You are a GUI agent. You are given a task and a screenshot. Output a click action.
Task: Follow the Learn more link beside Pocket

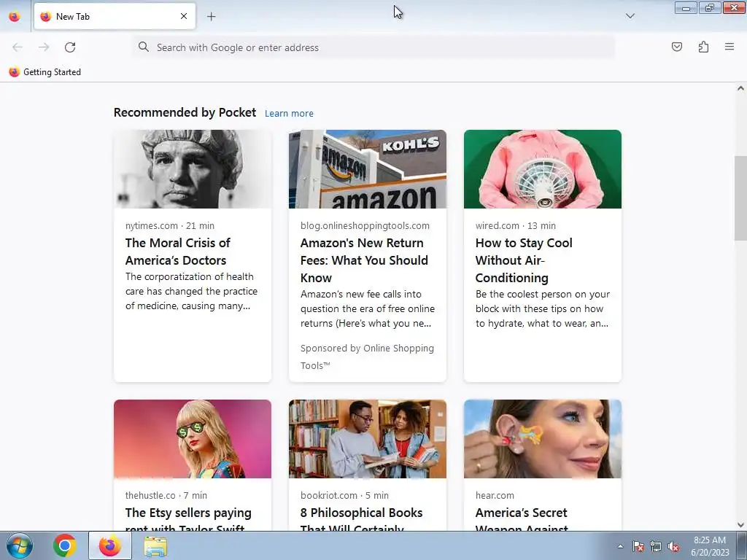point(289,113)
